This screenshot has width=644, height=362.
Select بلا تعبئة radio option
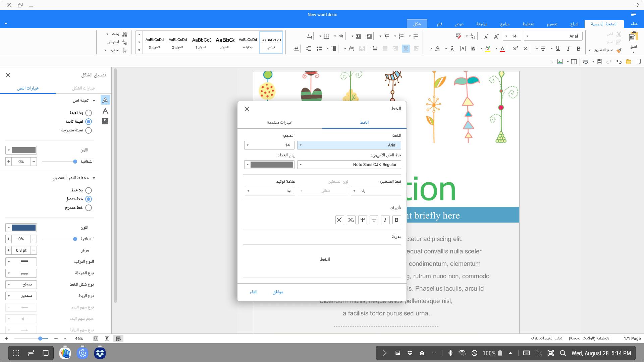tap(89, 113)
